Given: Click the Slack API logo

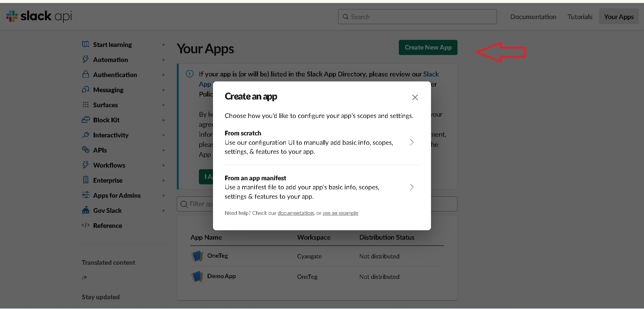Looking at the screenshot, I should 38,16.
